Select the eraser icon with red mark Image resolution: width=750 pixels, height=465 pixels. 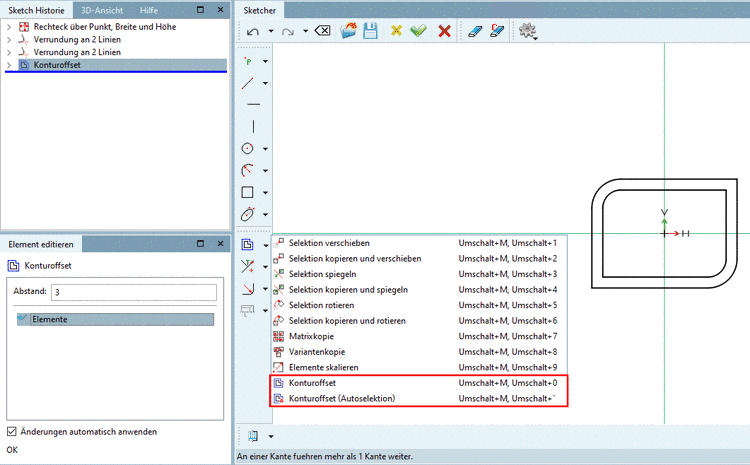pyautogui.click(x=497, y=31)
